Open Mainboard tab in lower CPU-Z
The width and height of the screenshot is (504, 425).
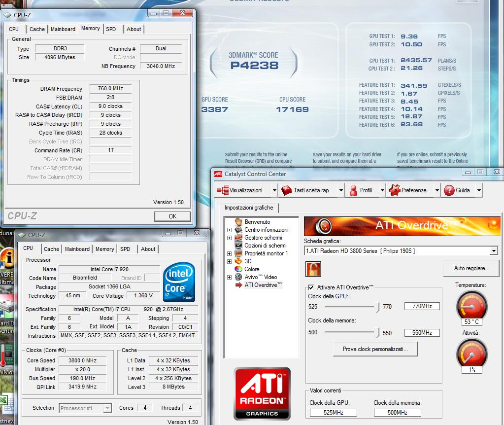[x=77, y=249]
